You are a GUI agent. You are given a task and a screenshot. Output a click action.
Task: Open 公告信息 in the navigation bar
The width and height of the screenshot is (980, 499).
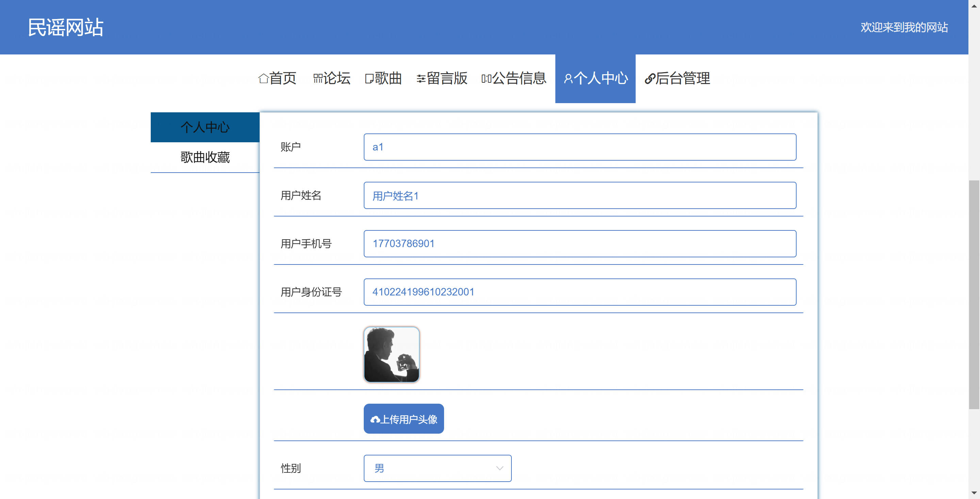click(514, 78)
